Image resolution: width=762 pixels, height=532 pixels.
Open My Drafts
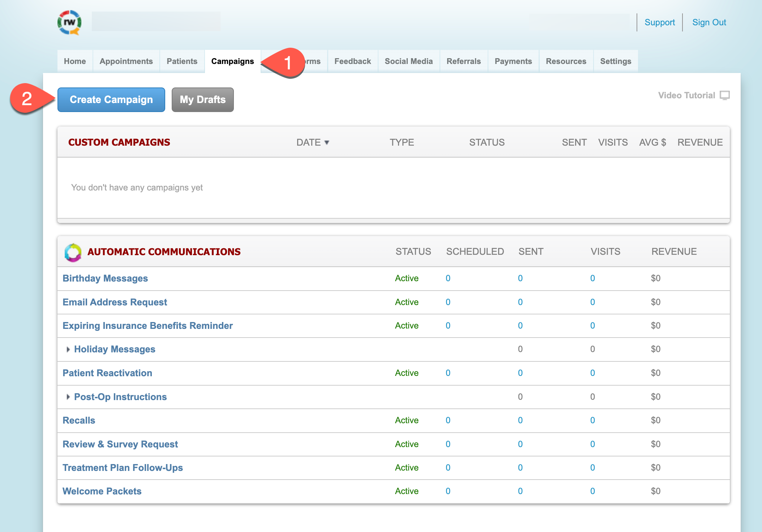coord(202,100)
